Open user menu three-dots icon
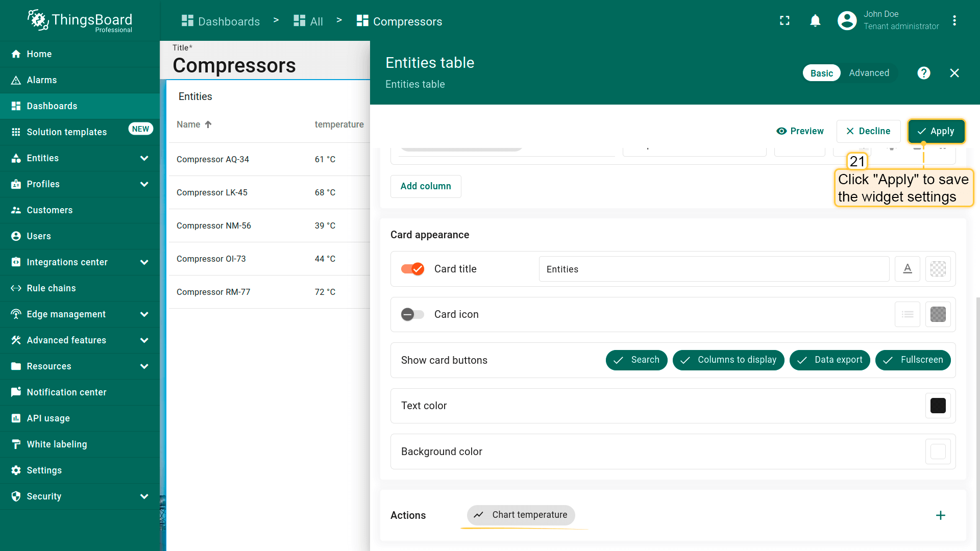980x551 pixels. tap(954, 21)
